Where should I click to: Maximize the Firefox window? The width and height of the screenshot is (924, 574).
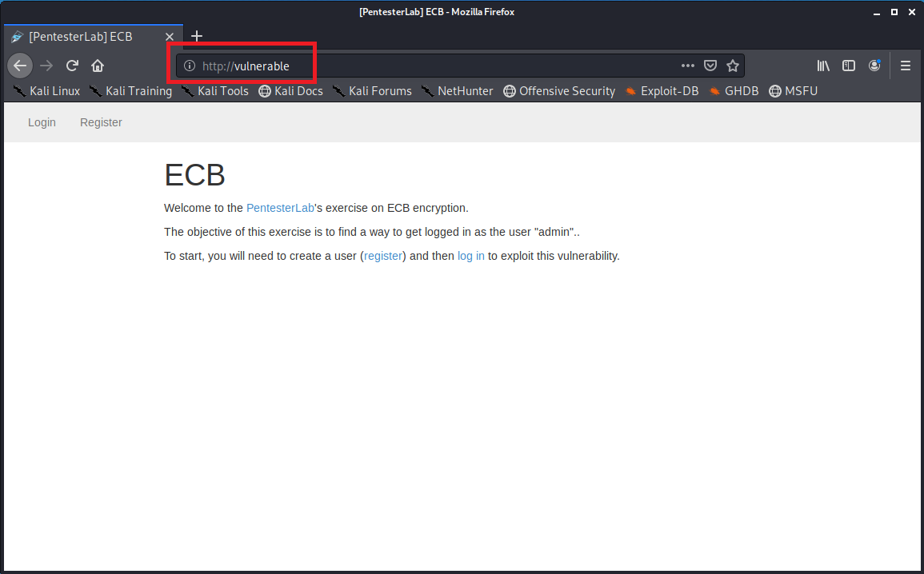(894, 12)
